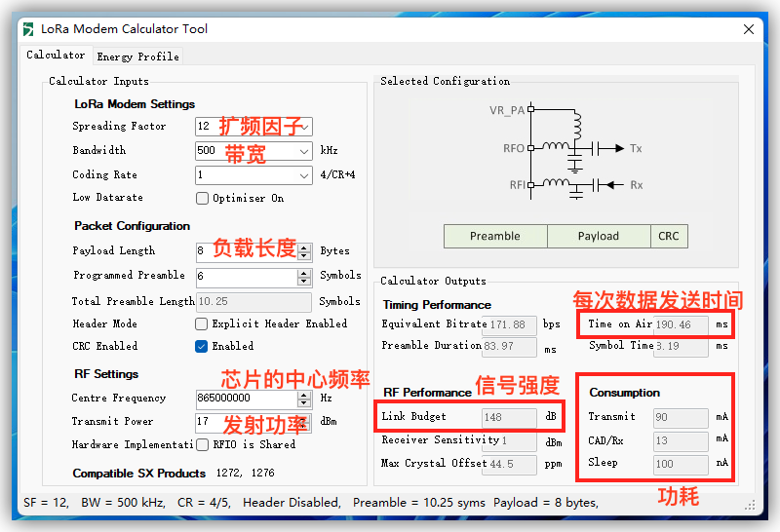Check the RFIO is Shared option
The width and height of the screenshot is (780, 532).
pyautogui.click(x=203, y=445)
